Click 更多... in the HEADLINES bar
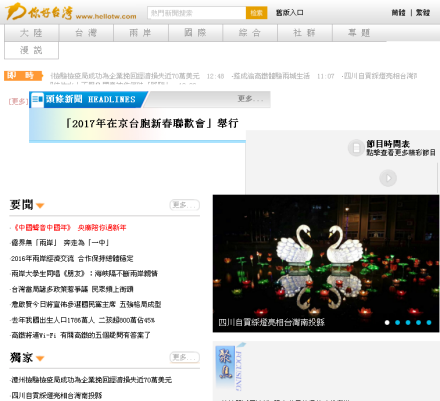The image size is (440, 401). tap(250, 99)
